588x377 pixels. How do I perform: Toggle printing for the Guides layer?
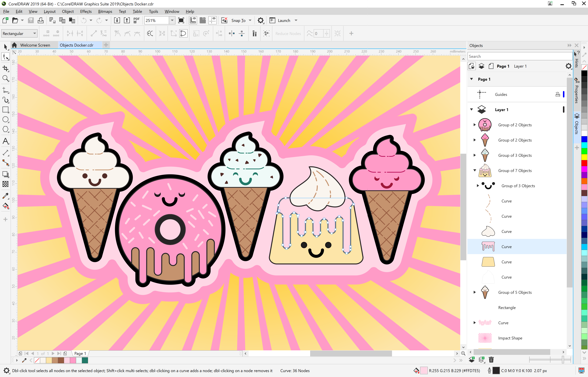click(x=558, y=94)
